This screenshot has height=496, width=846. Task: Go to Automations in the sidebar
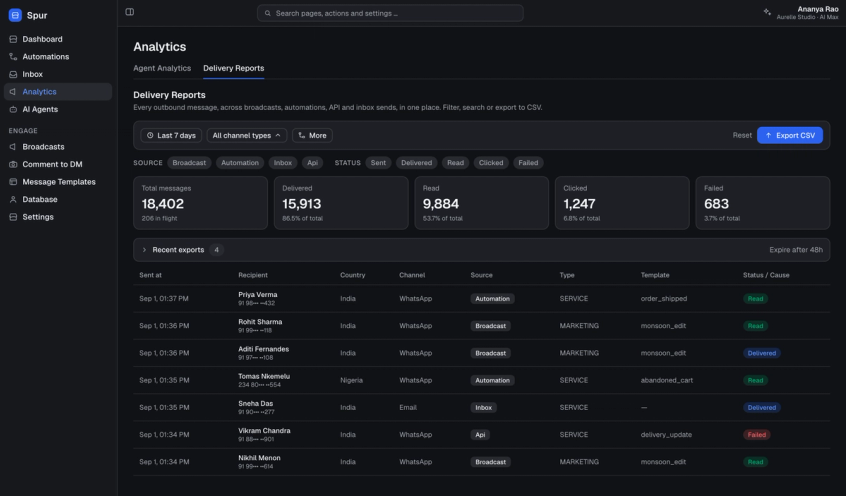tap(58, 57)
